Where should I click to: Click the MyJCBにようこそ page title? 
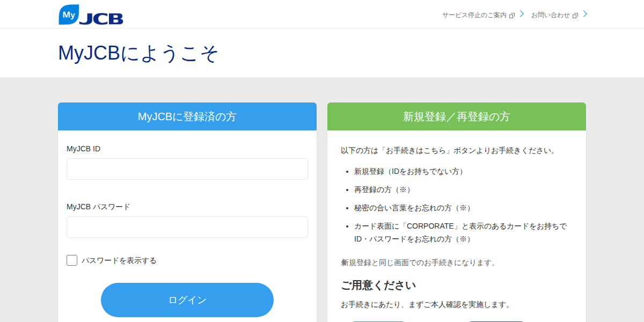[137, 53]
